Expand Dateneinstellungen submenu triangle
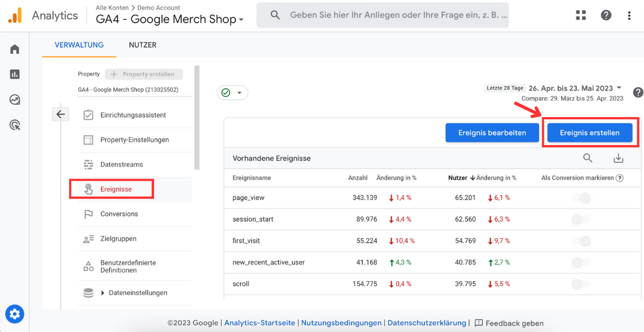This screenshot has width=644, height=332. [103, 293]
